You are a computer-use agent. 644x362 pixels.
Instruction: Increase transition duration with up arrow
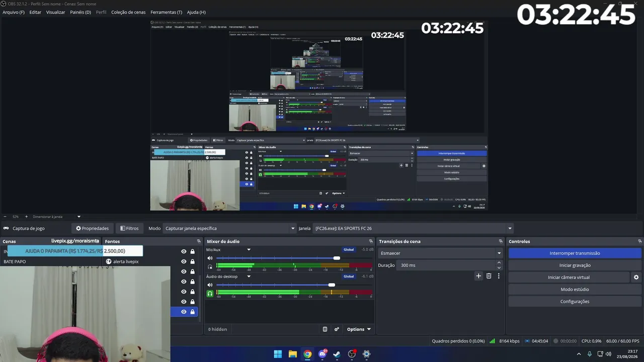coord(499,262)
